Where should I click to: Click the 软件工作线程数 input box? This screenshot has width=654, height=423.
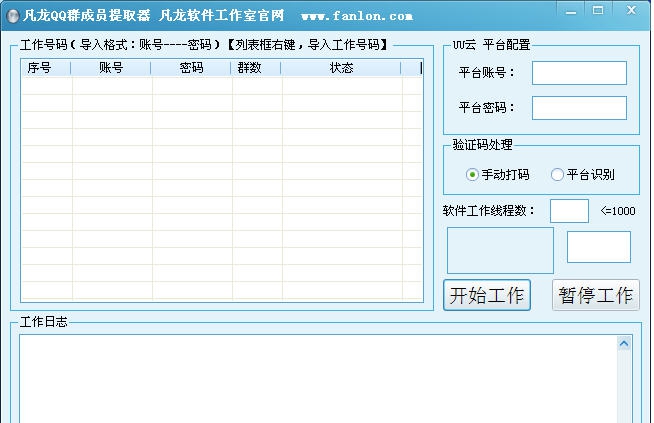tap(569, 211)
